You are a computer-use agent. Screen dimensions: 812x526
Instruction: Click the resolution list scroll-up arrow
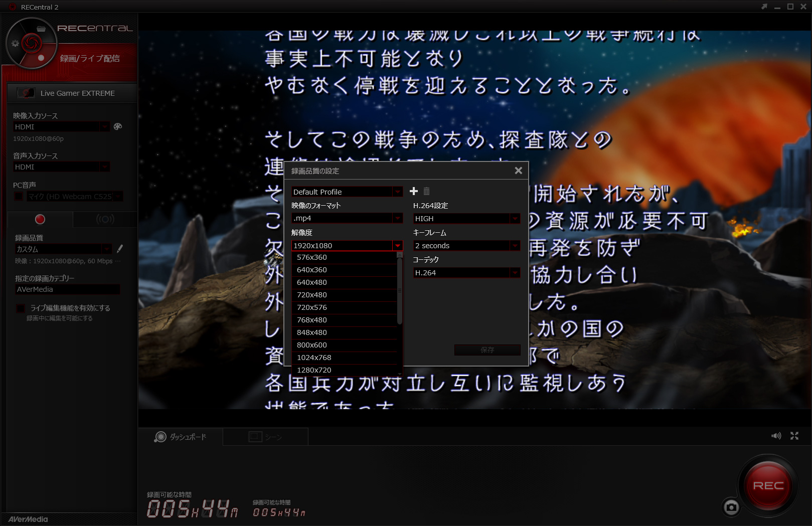click(x=400, y=255)
